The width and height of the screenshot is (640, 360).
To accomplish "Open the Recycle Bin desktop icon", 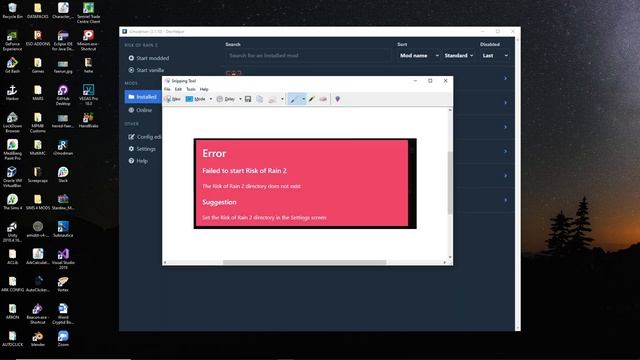I will click(12, 11).
